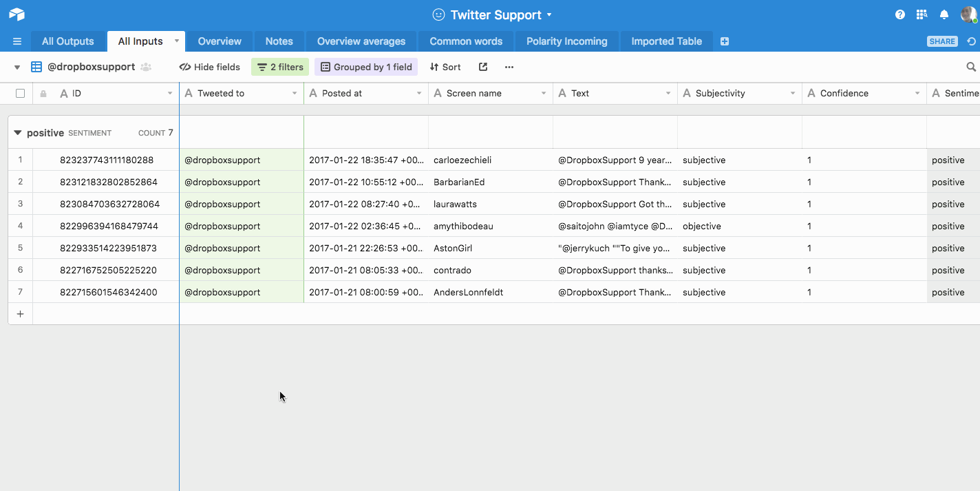The height and width of the screenshot is (491, 980).
Task: Open Tweeted to column dropdown
Action: [x=295, y=94]
